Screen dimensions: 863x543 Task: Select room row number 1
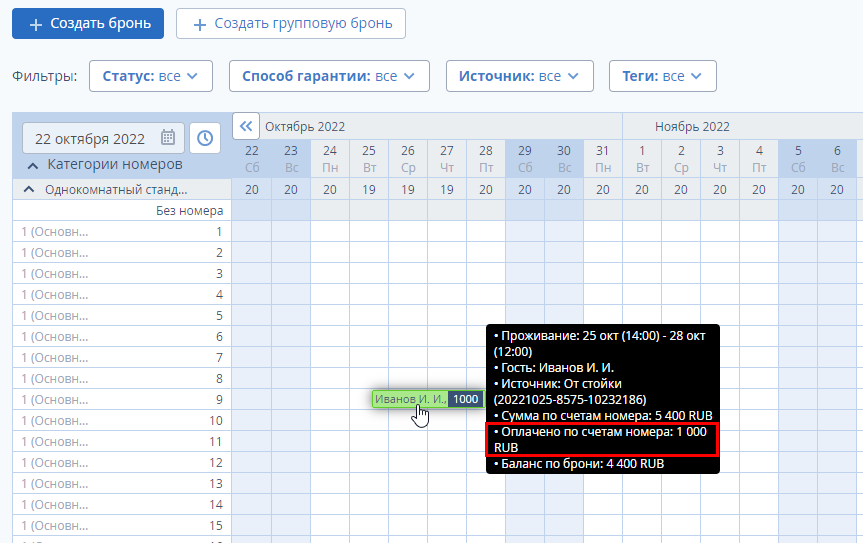[x=122, y=232]
